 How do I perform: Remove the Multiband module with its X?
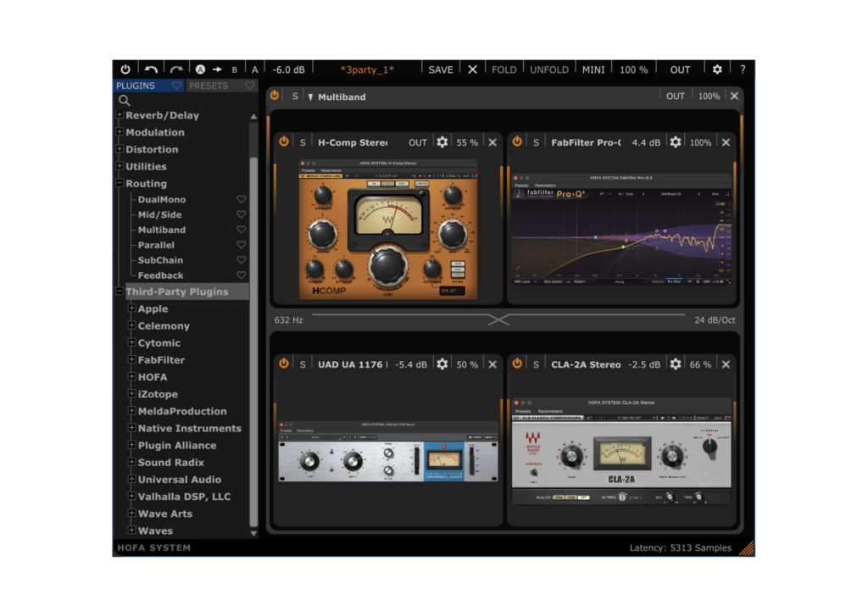click(x=734, y=97)
